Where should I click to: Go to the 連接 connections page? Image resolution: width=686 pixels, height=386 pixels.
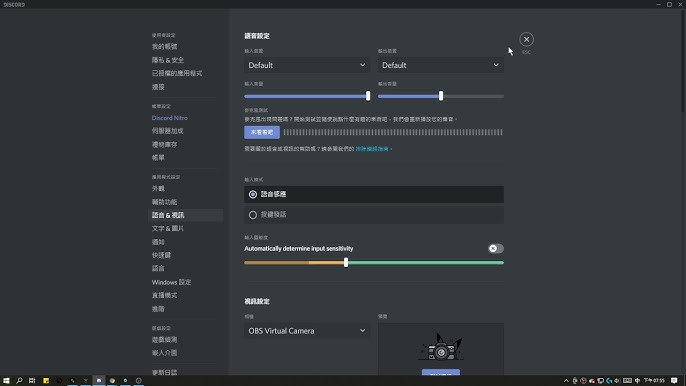pyautogui.click(x=158, y=87)
